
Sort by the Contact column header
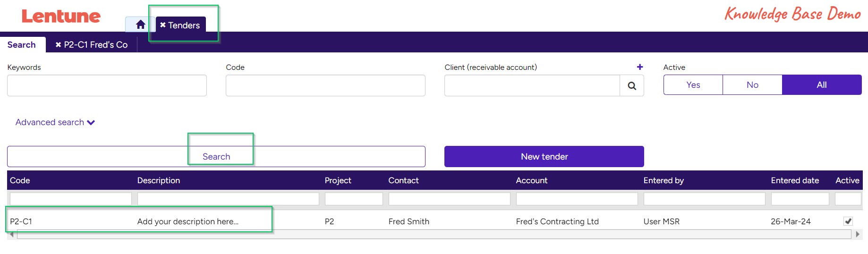(x=404, y=180)
